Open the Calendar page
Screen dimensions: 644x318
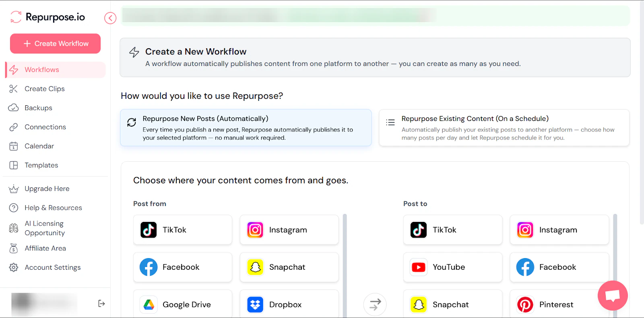pyautogui.click(x=39, y=146)
